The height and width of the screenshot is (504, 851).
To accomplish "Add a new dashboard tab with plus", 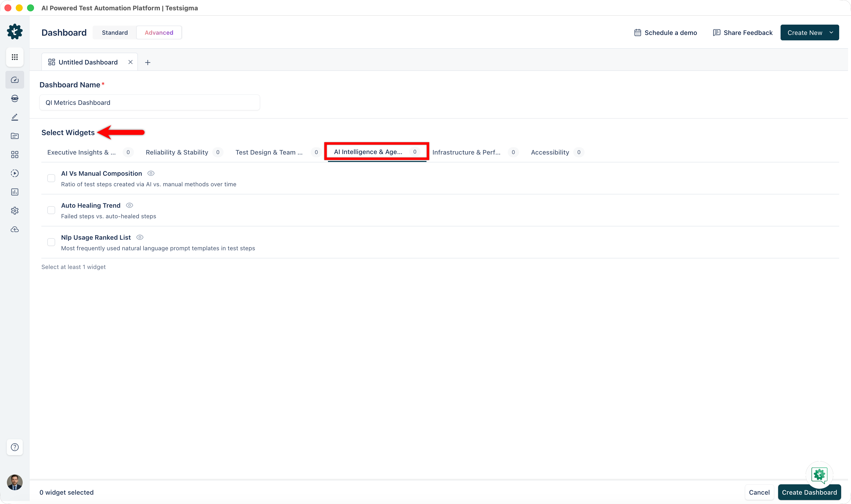I will [x=148, y=63].
